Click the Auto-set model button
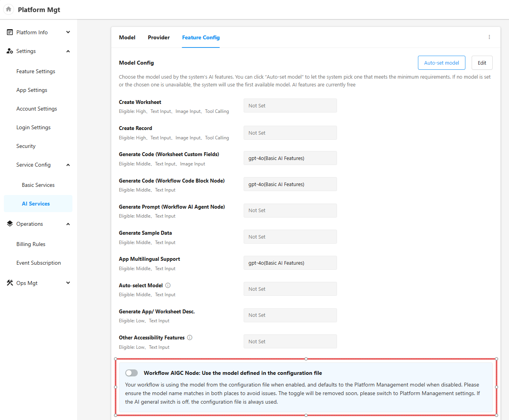This screenshot has width=509, height=420. (441, 63)
